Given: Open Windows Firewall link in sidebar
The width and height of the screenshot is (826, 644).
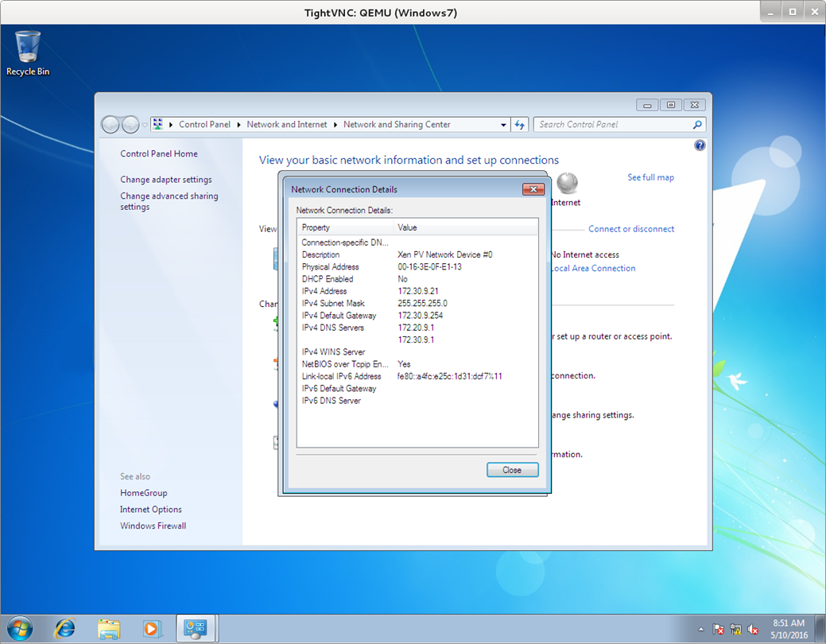Looking at the screenshot, I should tap(153, 526).
